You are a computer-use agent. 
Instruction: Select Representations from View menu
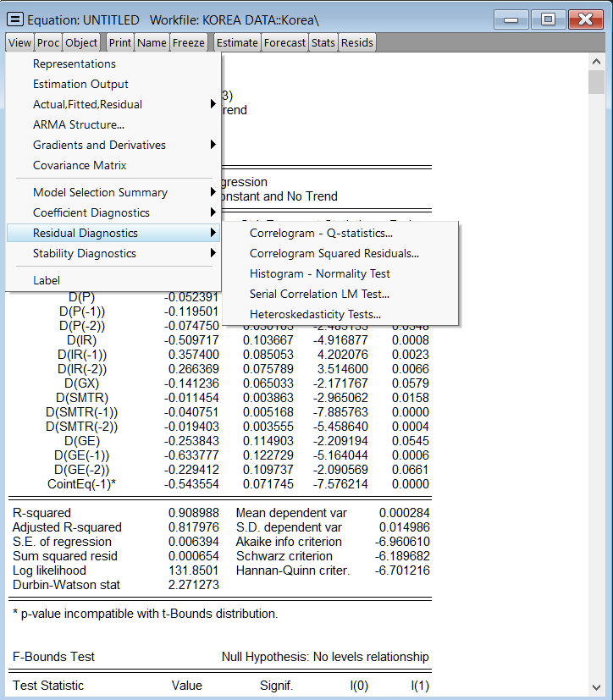pyautogui.click(x=75, y=63)
